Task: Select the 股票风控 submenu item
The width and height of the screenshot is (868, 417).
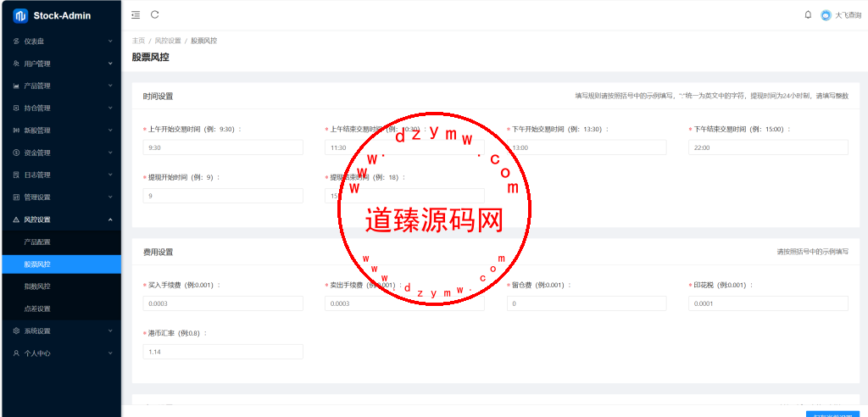Action: 60,264
